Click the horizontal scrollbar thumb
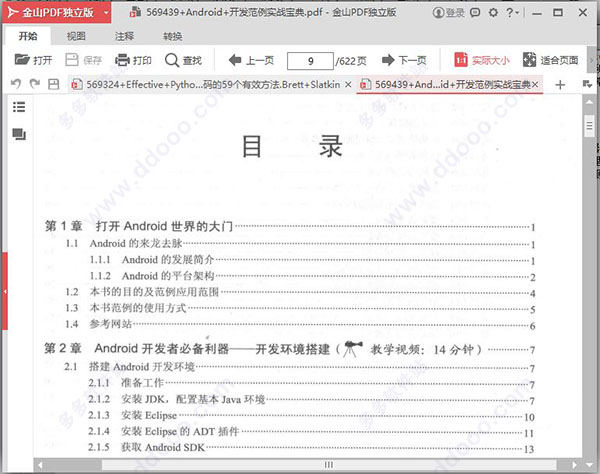Viewport: 600px width, 474px height. pos(328,465)
